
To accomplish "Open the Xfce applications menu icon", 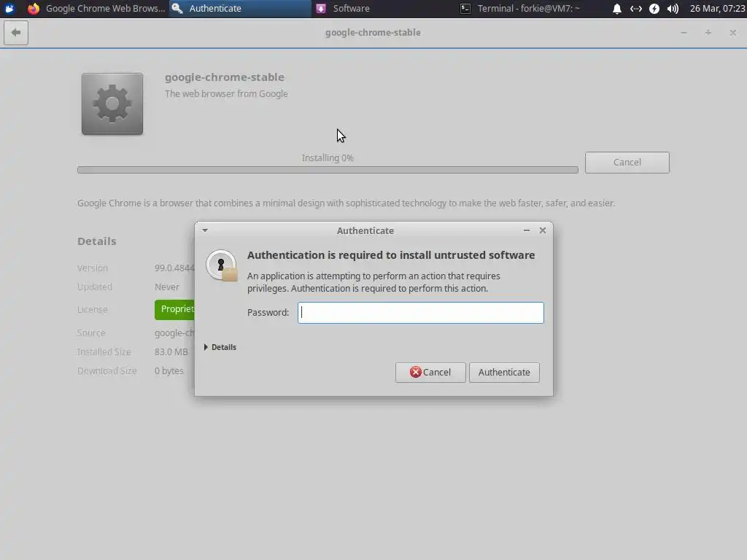I will [9, 9].
